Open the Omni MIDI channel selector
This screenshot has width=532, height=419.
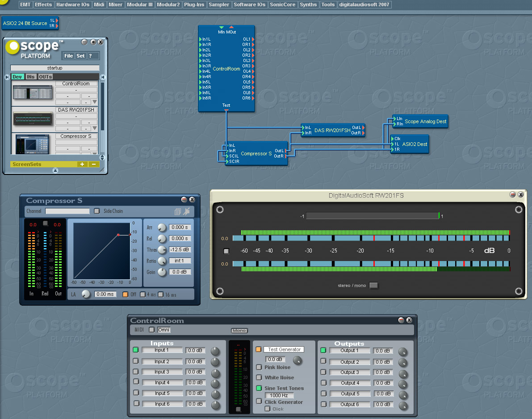point(163,330)
